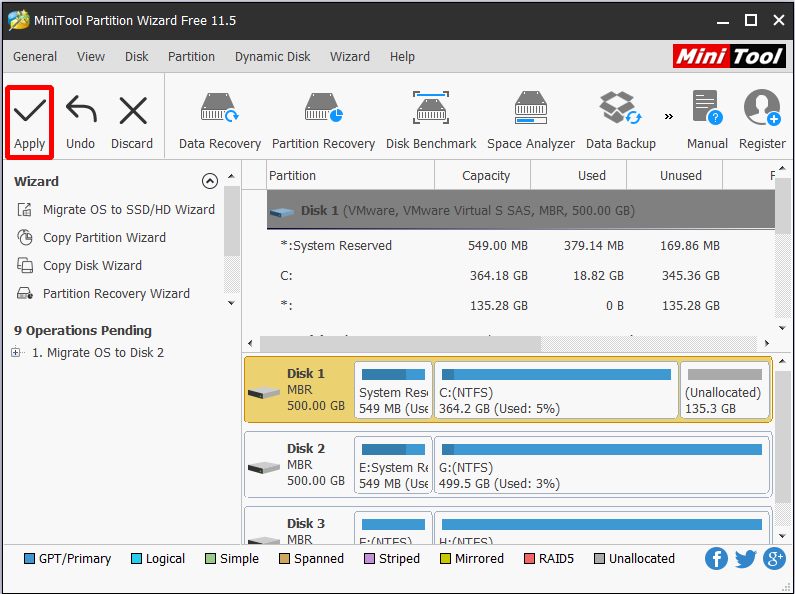Click the GPT/Primary legend color swatch
Image resolution: width=795 pixels, height=594 pixels.
29,559
